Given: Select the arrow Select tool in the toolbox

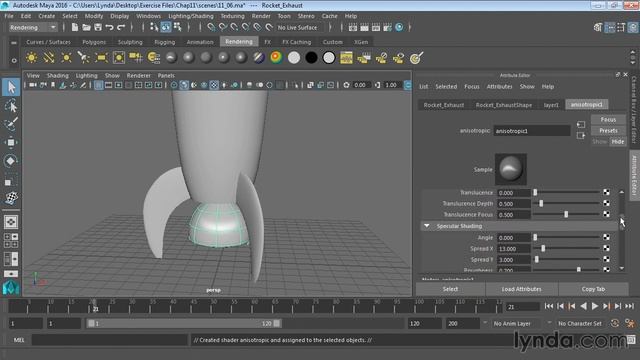Looking at the screenshot, I should pos(11,87).
